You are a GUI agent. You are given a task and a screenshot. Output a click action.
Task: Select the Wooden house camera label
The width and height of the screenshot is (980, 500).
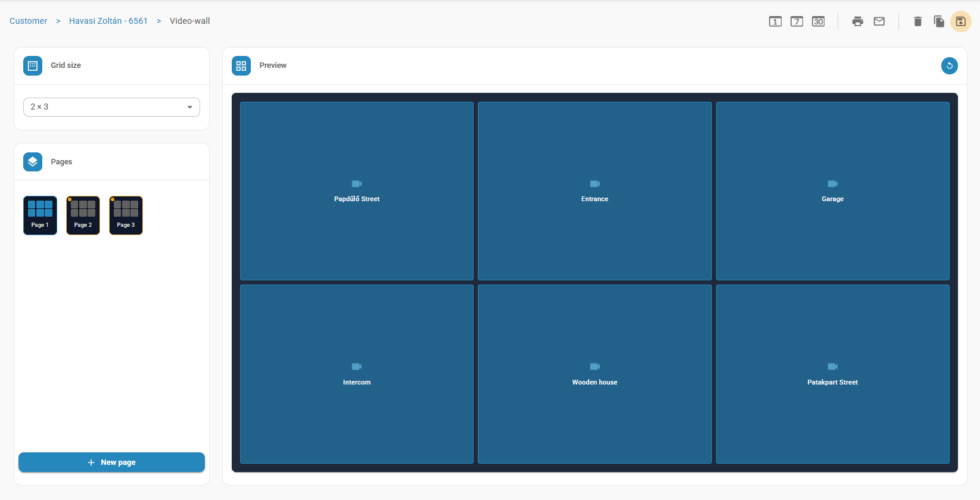coord(595,382)
